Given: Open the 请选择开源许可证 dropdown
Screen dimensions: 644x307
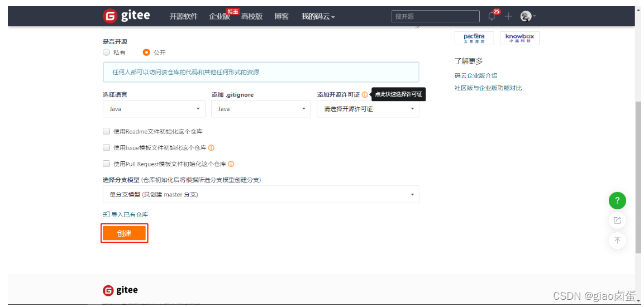Looking at the screenshot, I should pos(368,109).
